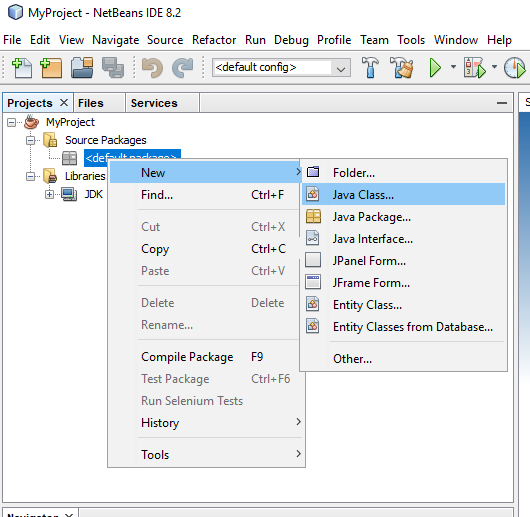Click the Build Project hammer icon
The height and width of the screenshot is (517, 530).
[370, 68]
